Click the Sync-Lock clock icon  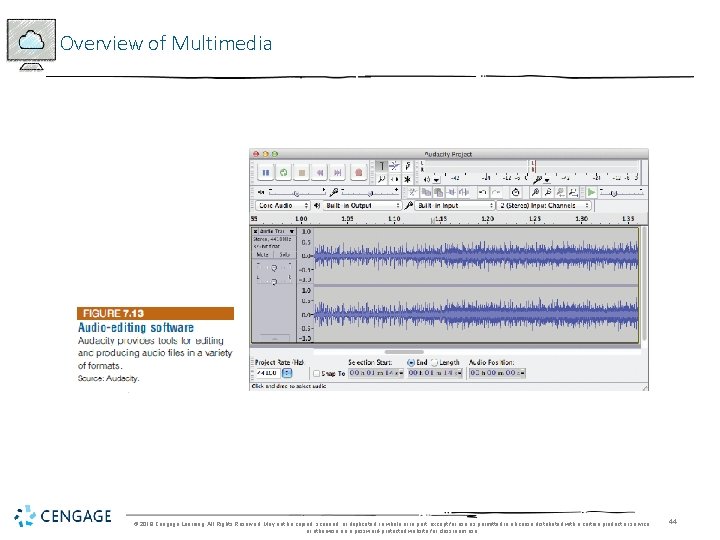pyautogui.click(x=515, y=192)
